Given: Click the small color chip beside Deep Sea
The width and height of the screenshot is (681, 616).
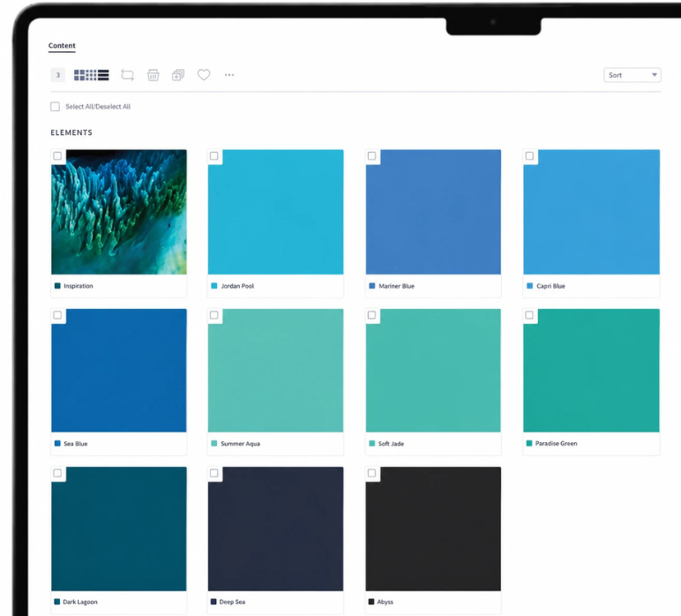Looking at the screenshot, I should [x=213, y=602].
